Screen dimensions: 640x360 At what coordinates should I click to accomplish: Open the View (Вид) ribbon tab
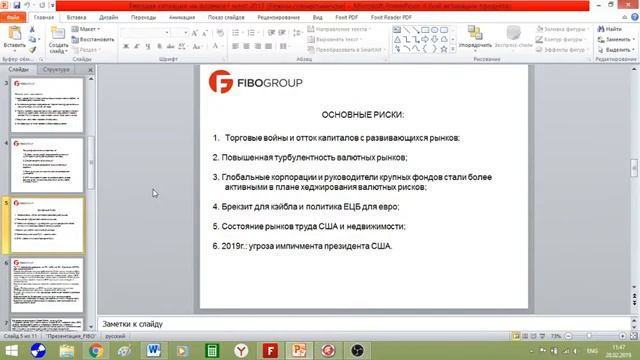(x=318, y=17)
